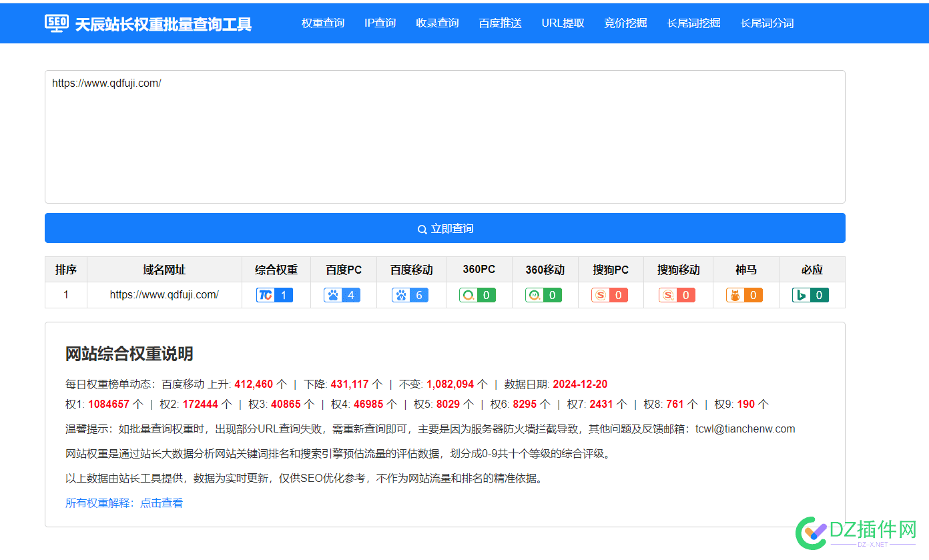This screenshot has height=560, width=929.
Task: Open 百度推送 in the navigation
Action: [x=501, y=23]
